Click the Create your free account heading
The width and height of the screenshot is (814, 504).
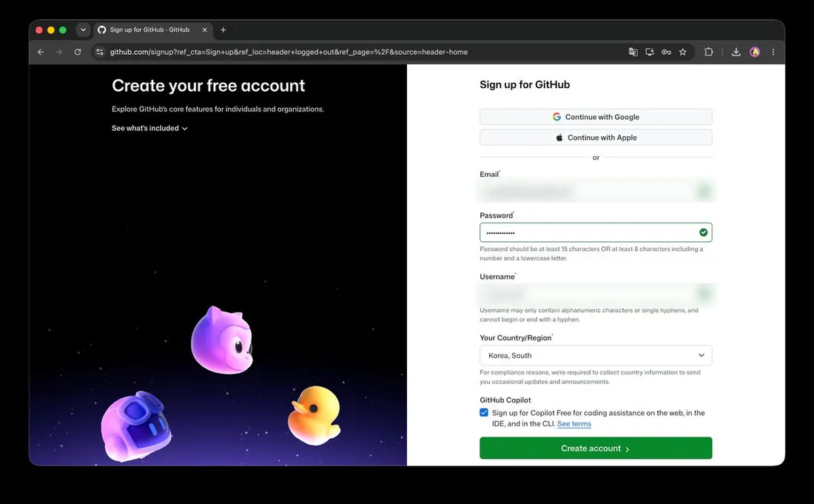(209, 86)
